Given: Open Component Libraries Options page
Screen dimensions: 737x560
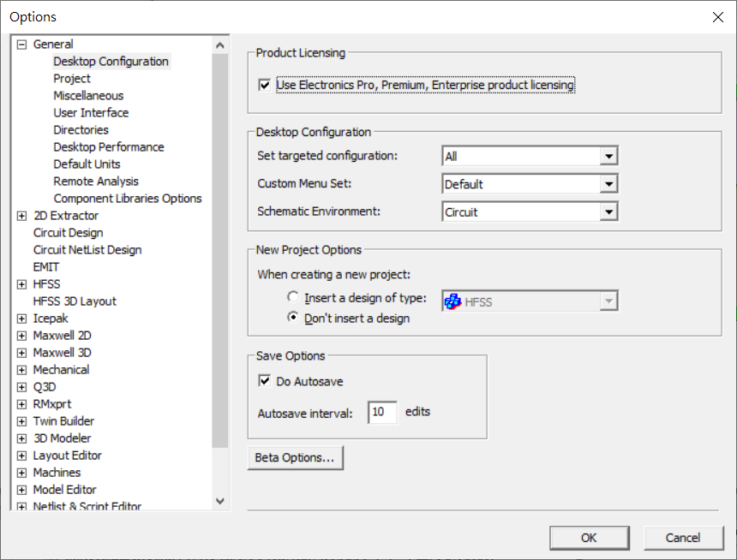Looking at the screenshot, I should pyautogui.click(x=128, y=199).
